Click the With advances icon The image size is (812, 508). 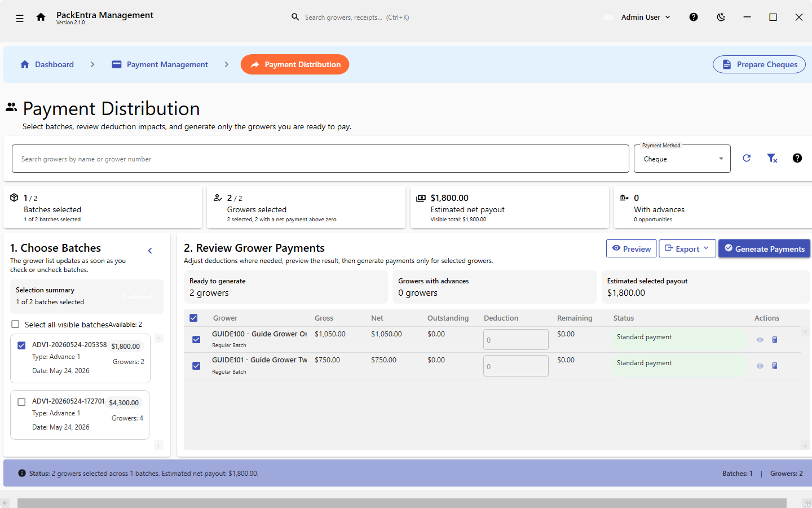624,198
